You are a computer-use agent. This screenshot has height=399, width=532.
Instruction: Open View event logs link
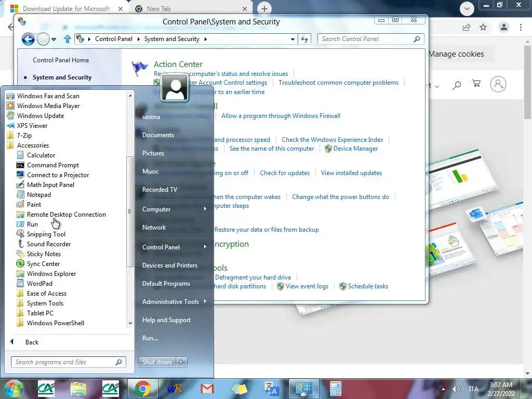pos(307,286)
